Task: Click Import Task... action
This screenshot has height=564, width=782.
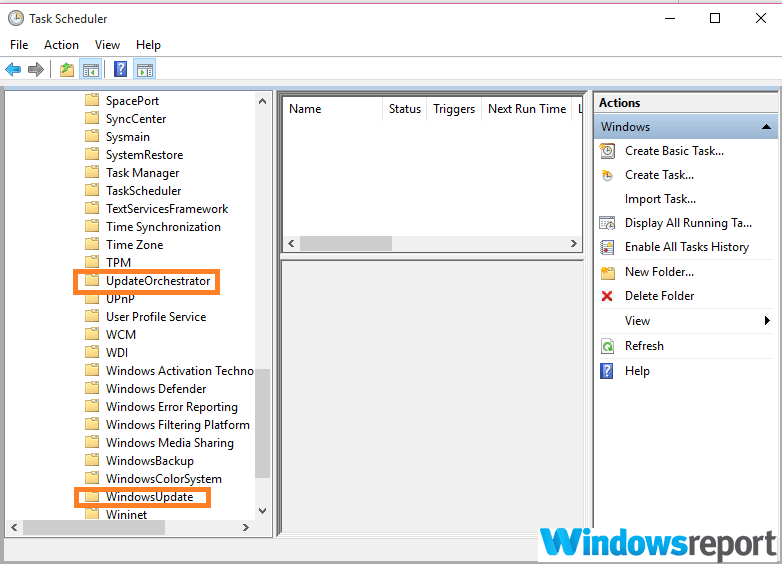Action: coord(660,199)
